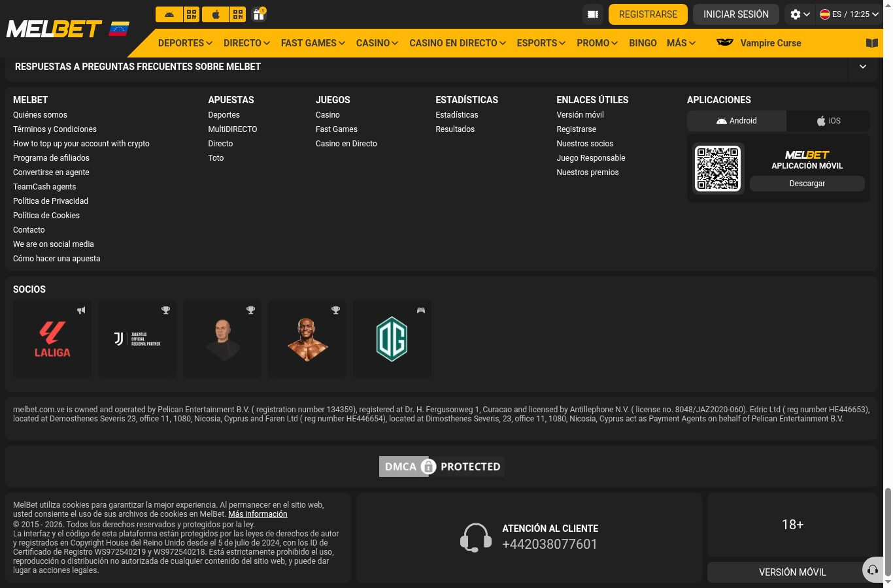Open the Juego Responsable link
This screenshot has height=588, width=893.
591,158
